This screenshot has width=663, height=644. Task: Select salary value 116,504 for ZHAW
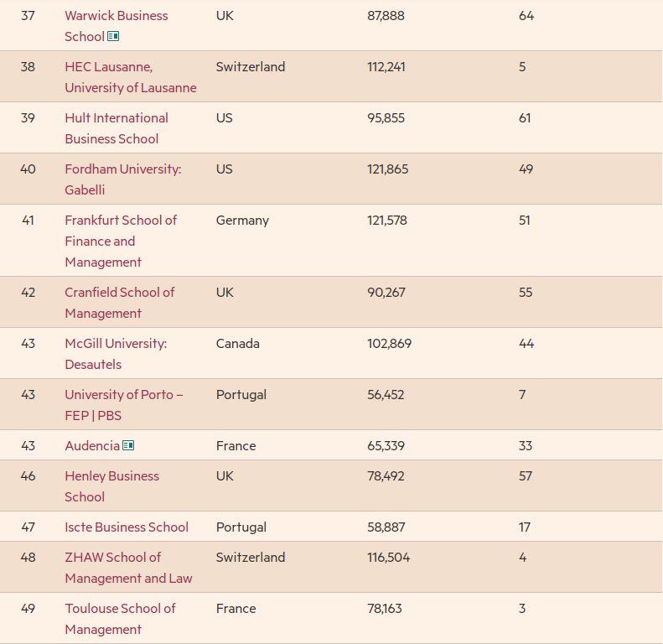pos(389,558)
